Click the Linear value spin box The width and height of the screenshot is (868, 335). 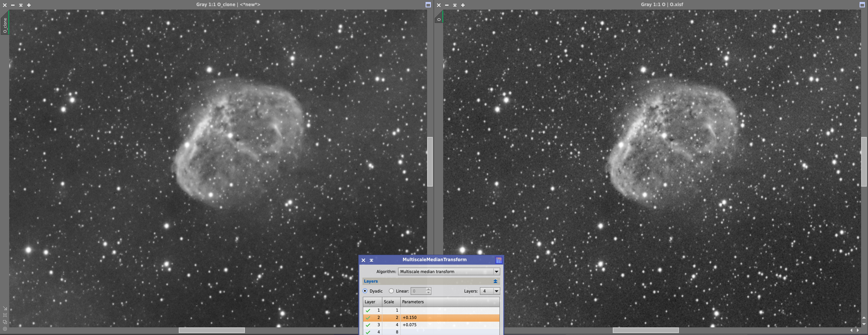click(418, 291)
